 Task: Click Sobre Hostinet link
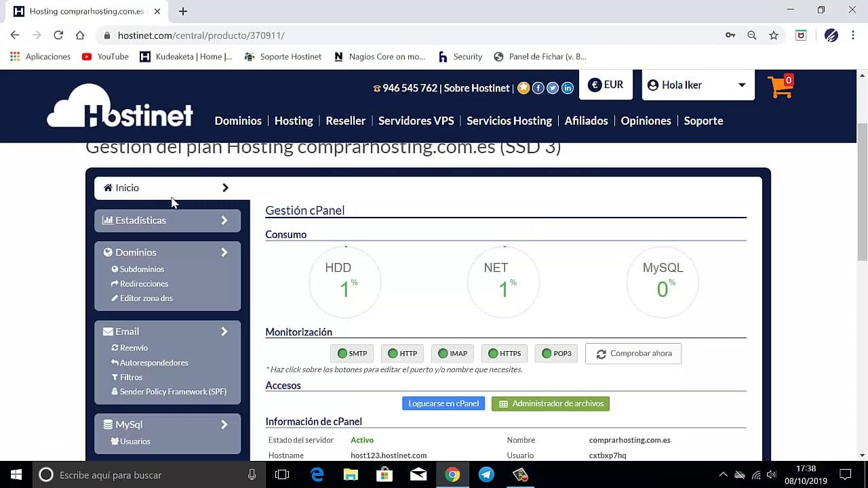click(477, 88)
